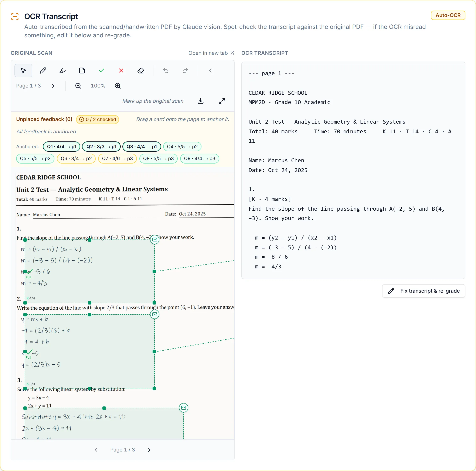Click the 100% zoom level indicator
Screen dimensions: 476x471
click(98, 86)
